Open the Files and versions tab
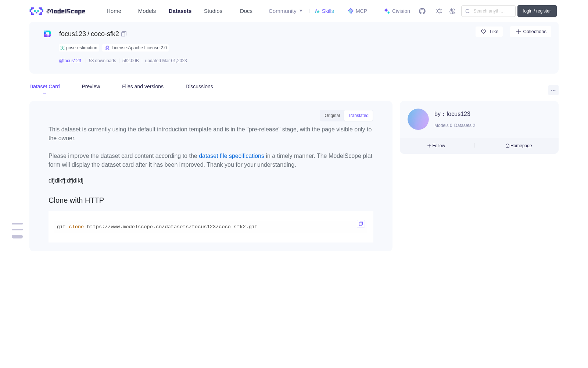 pos(143,86)
